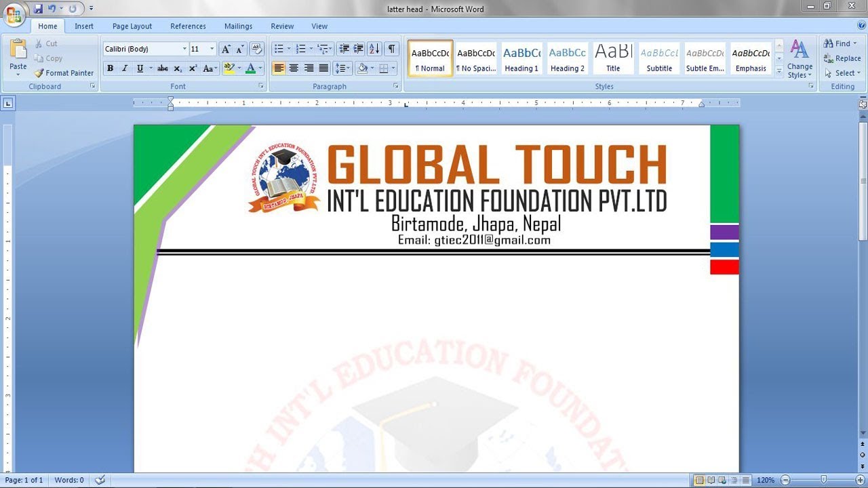The image size is (868, 488).
Task: Switch to the Insert tab
Action: pos(84,26)
